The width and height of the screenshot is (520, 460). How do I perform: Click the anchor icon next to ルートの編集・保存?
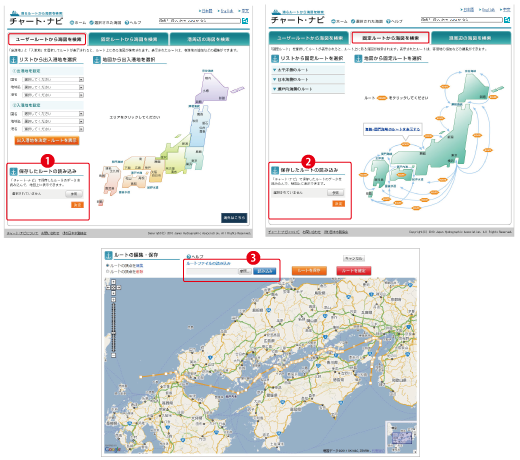(108, 255)
